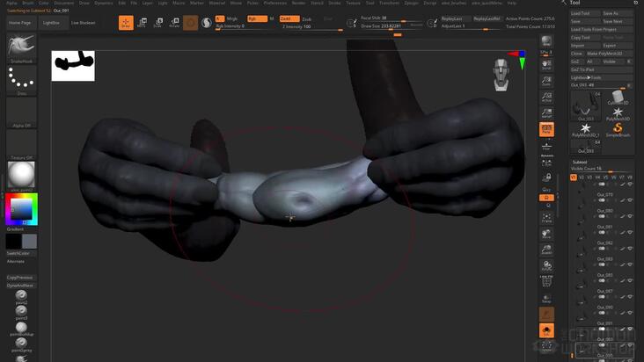Viewport: 644px width, 362px height.
Task: Click the Rotate transform icon
Action: (174, 23)
